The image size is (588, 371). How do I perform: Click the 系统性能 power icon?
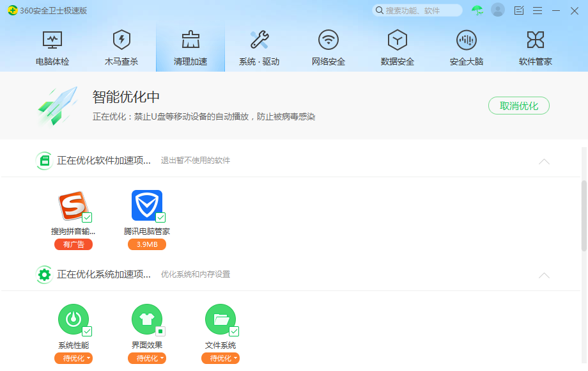point(73,319)
